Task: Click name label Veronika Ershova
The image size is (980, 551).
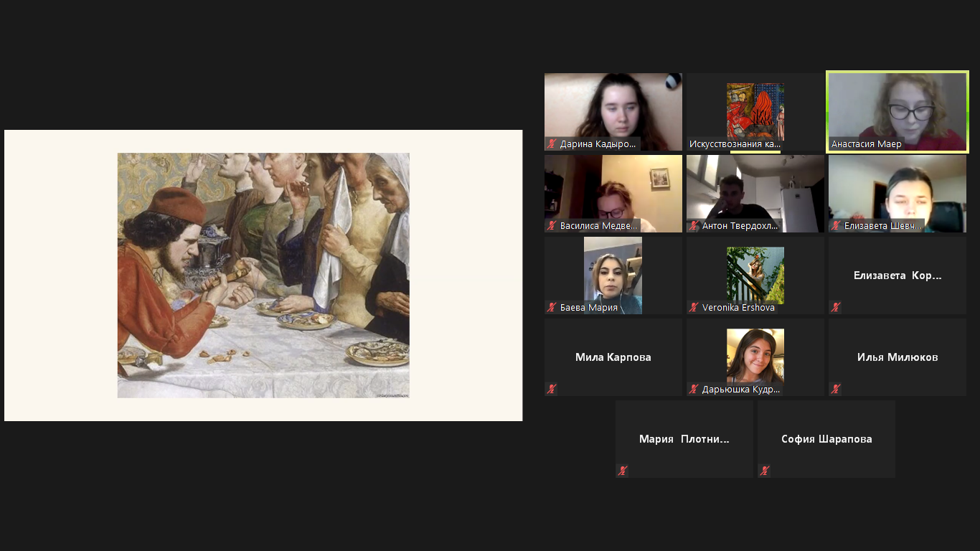Action: point(738,307)
